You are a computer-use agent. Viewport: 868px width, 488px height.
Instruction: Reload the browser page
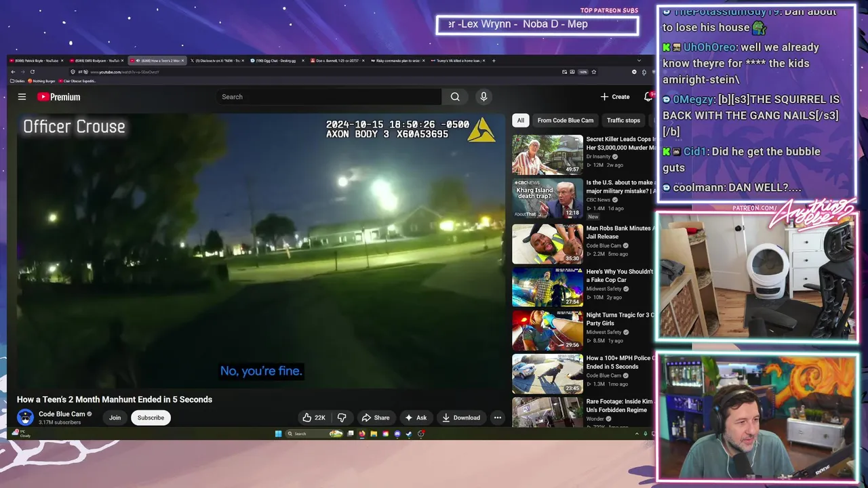[x=32, y=72]
